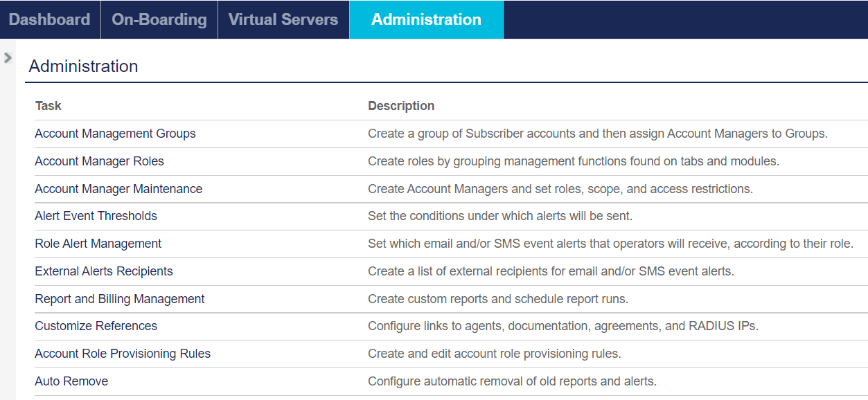Open the Customize References configuration
The width and height of the screenshot is (868, 400).
pyautogui.click(x=96, y=326)
